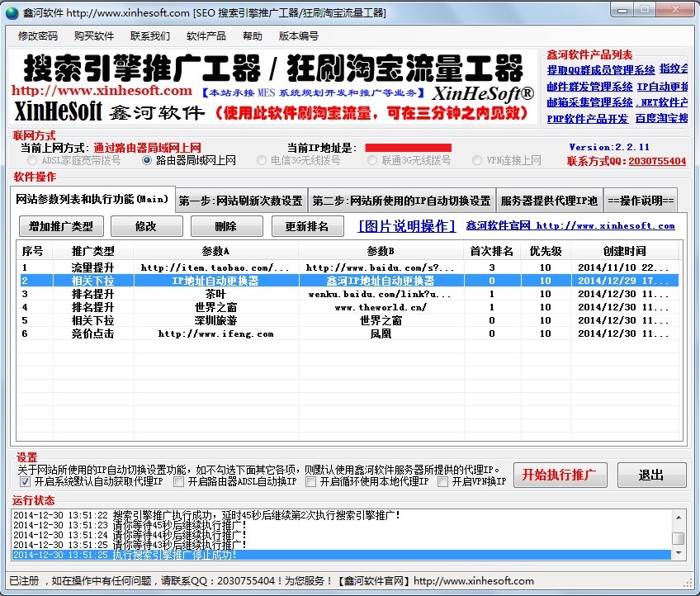Viewport: 700px width, 596px height.
Task: Open the 百度淘宝 product link
Action: tap(661, 119)
